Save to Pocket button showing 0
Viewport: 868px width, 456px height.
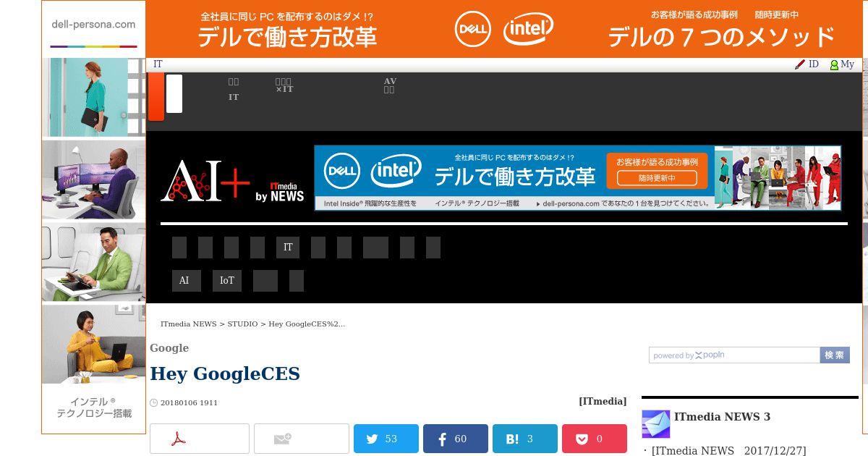click(595, 439)
